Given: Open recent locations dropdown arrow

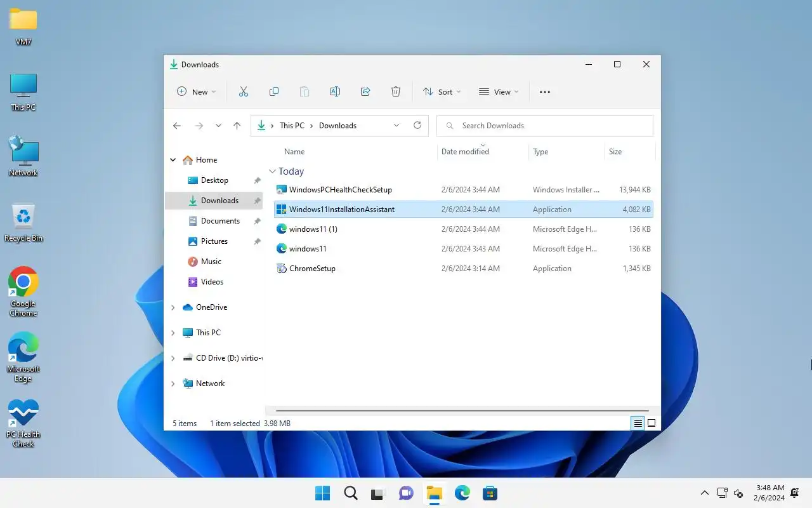Looking at the screenshot, I should click(x=218, y=126).
